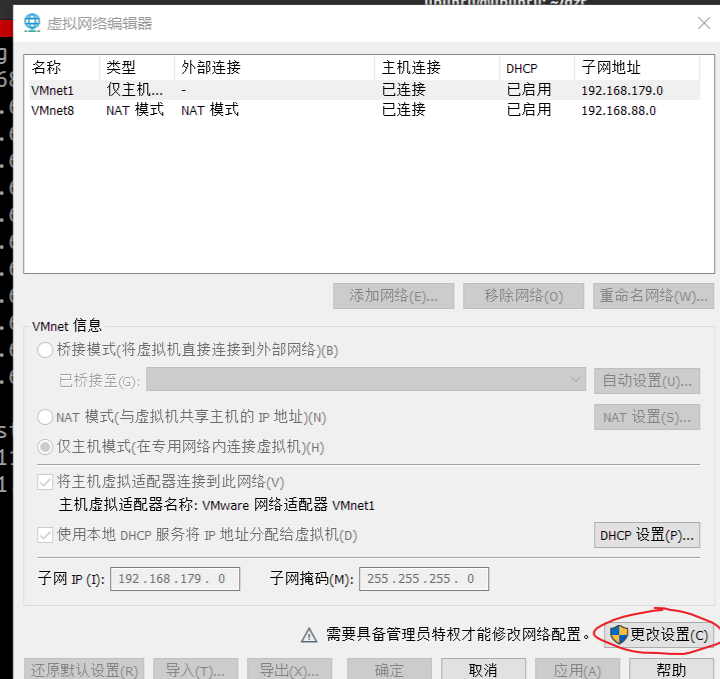Click 应用(A) button
The image size is (720, 679).
pyautogui.click(x=577, y=670)
